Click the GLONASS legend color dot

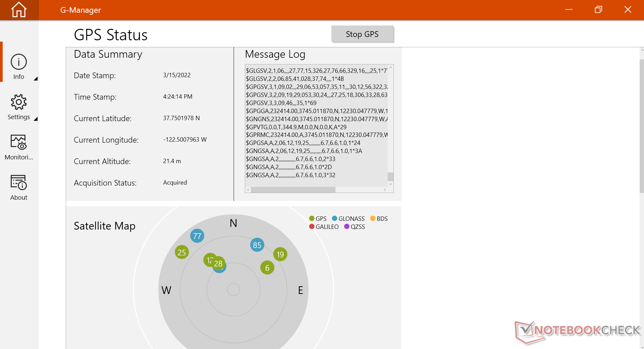(x=334, y=218)
